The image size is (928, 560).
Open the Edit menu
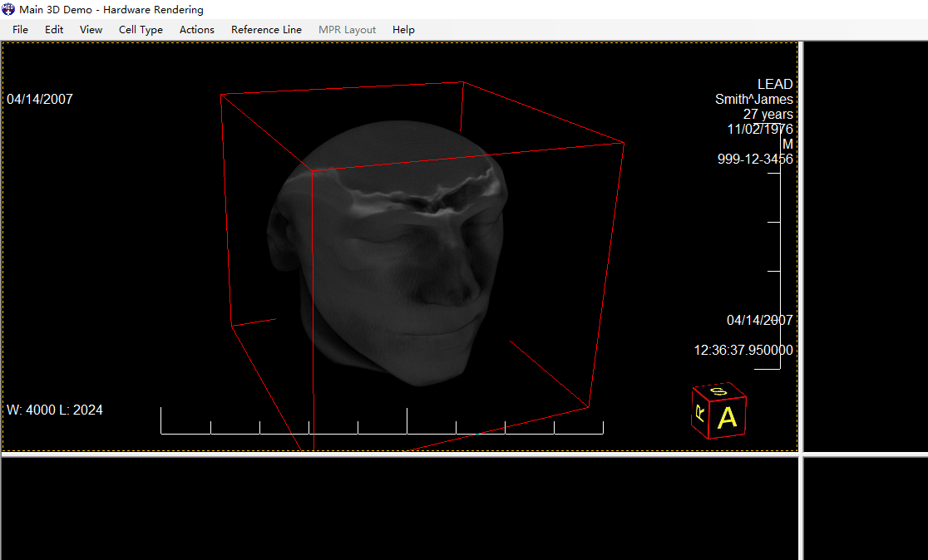(x=54, y=30)
